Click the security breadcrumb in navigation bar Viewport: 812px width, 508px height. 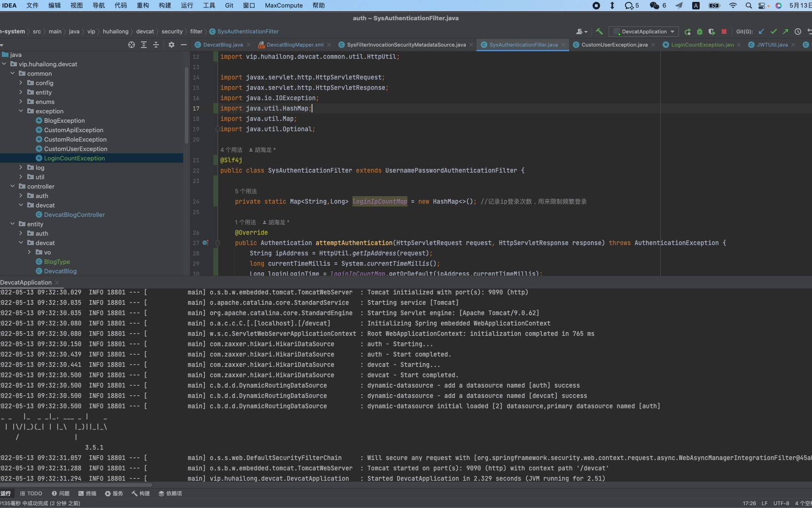[x=172, y=32]
